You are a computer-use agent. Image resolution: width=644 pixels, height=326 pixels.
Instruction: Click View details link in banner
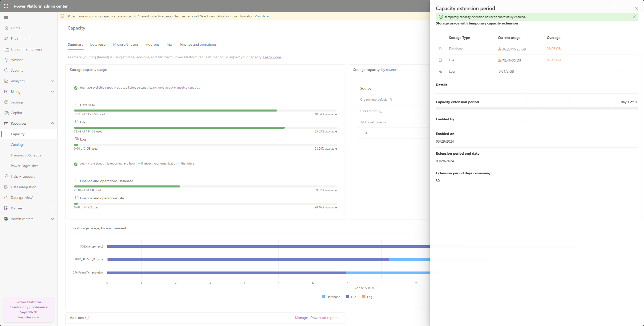(262, 16)
